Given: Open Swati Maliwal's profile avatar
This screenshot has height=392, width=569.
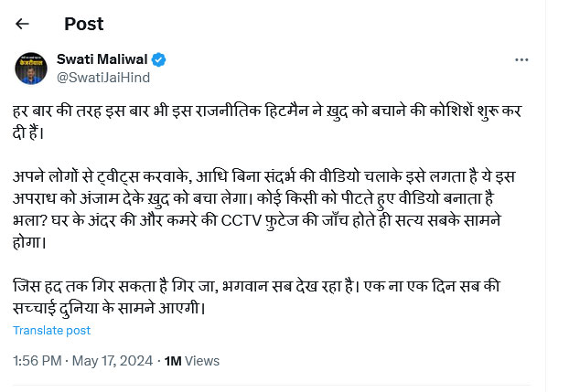Looking at the screenshot, I should pos(33,69).
